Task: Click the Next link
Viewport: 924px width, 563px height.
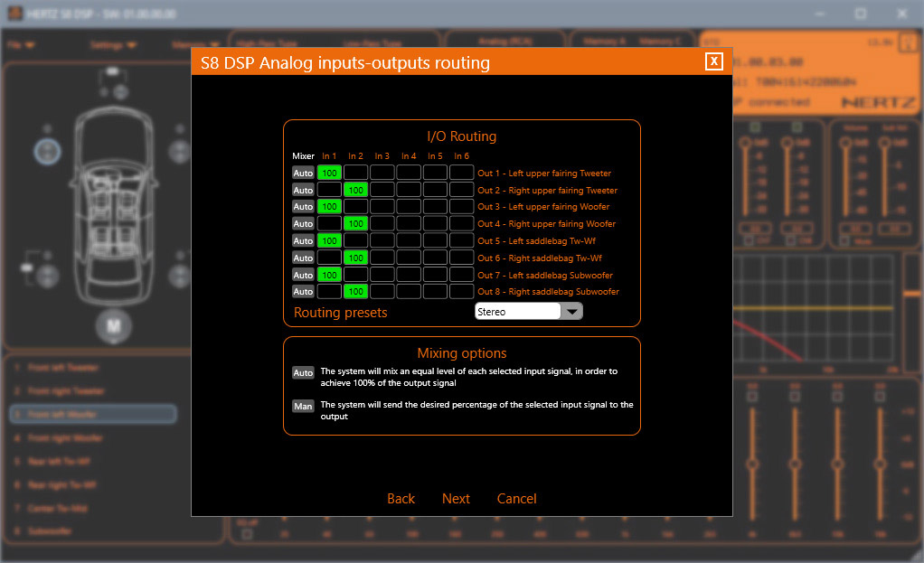Action: point(456,499)
